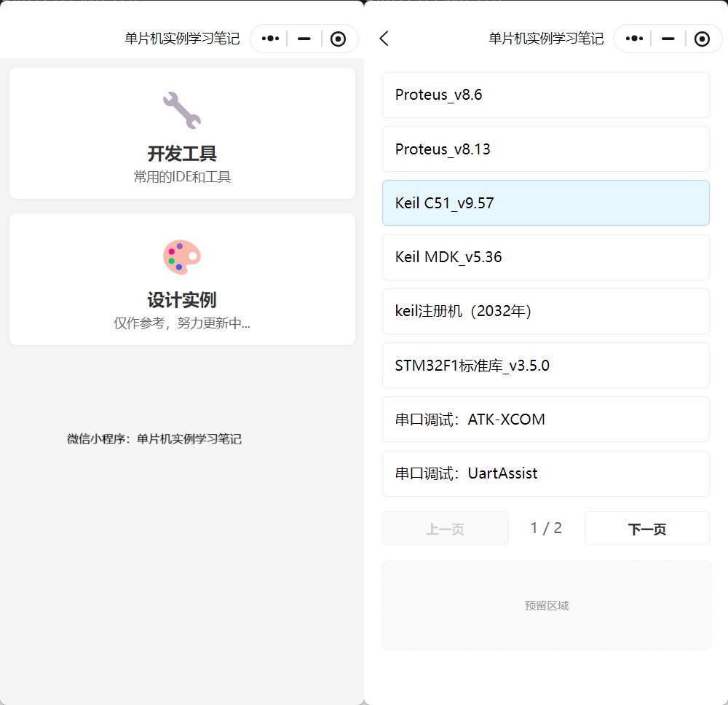Open the three-dot more options menu on left screen
Image resolution: width=728 pixels, height=705 pixels.
[x=269, y=39]
